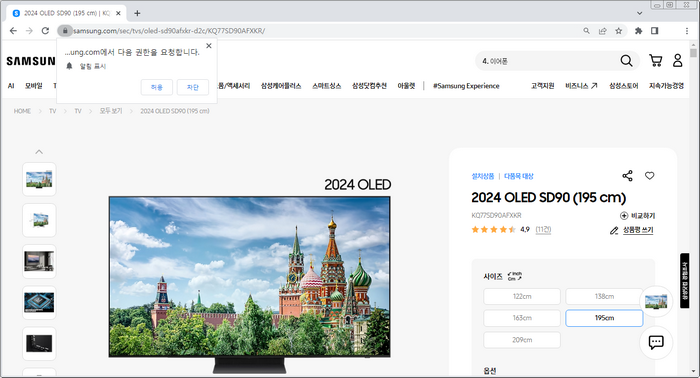The image size is (700, 378).
Task: Bookmark this page with star icon
Action: [x=619, y=31]
